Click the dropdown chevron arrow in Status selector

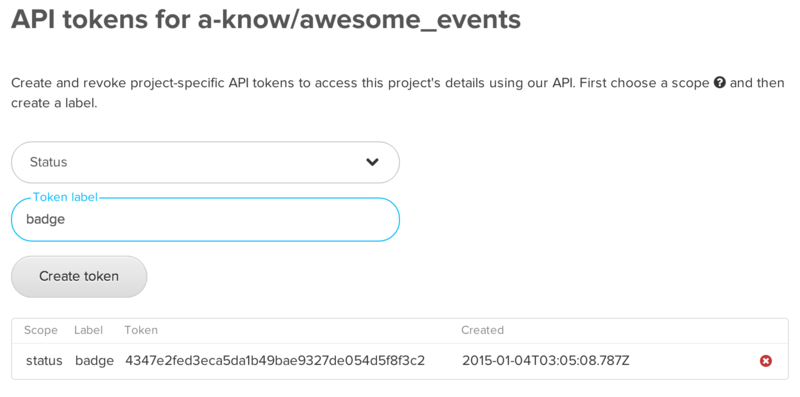click(372, 162)
